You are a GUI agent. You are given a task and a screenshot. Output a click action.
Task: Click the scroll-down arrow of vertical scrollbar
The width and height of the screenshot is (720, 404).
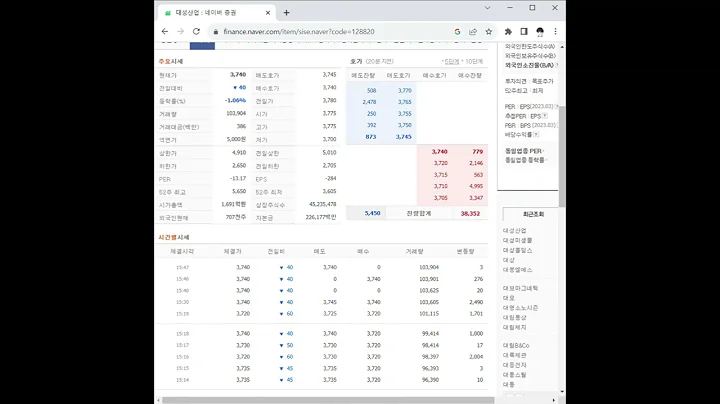point(562,392)
